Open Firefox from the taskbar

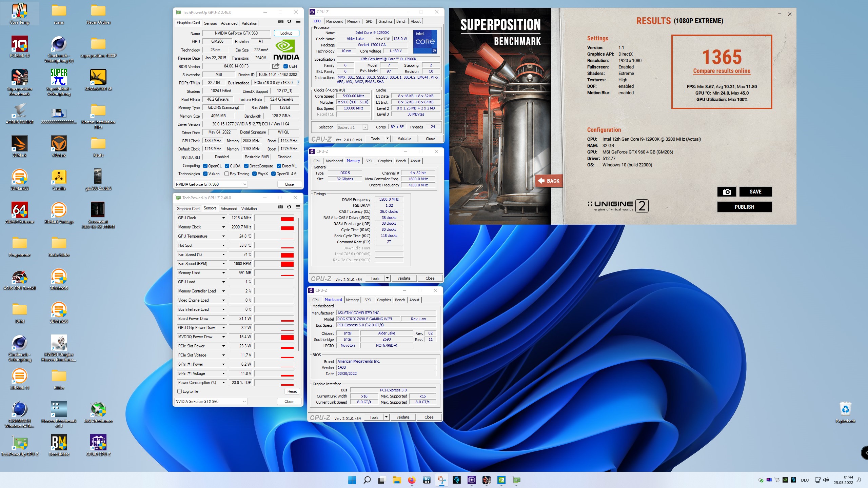(412, 480)
